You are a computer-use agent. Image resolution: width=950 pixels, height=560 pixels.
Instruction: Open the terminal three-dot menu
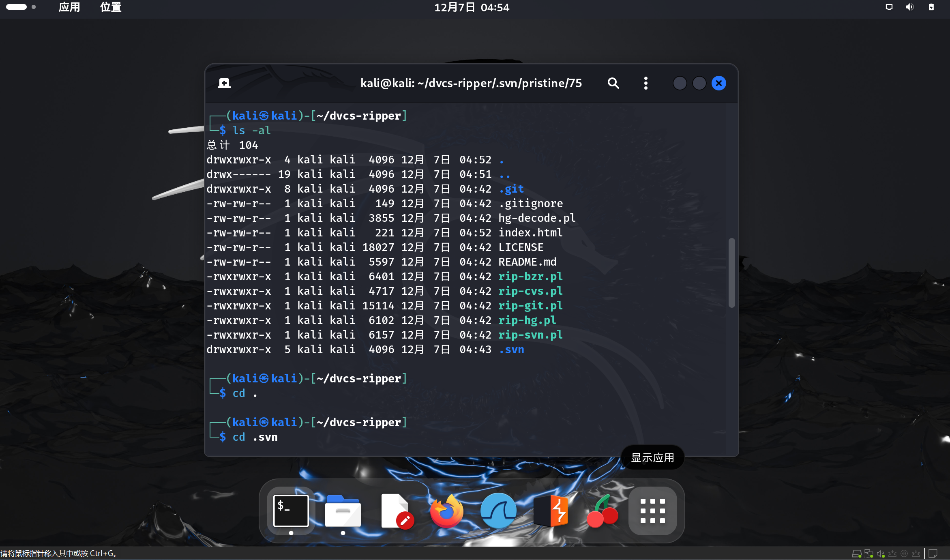[645, 83]
